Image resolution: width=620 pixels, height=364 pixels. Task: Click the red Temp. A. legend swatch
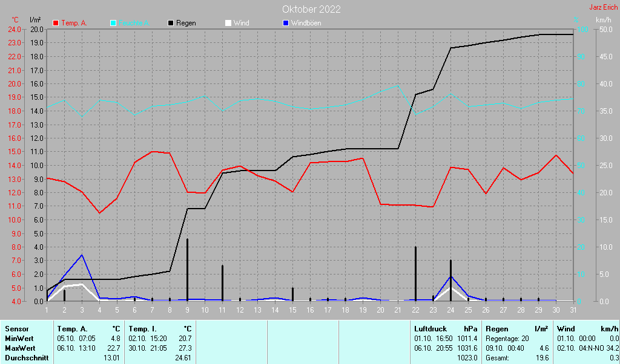[x=56, y=23]
